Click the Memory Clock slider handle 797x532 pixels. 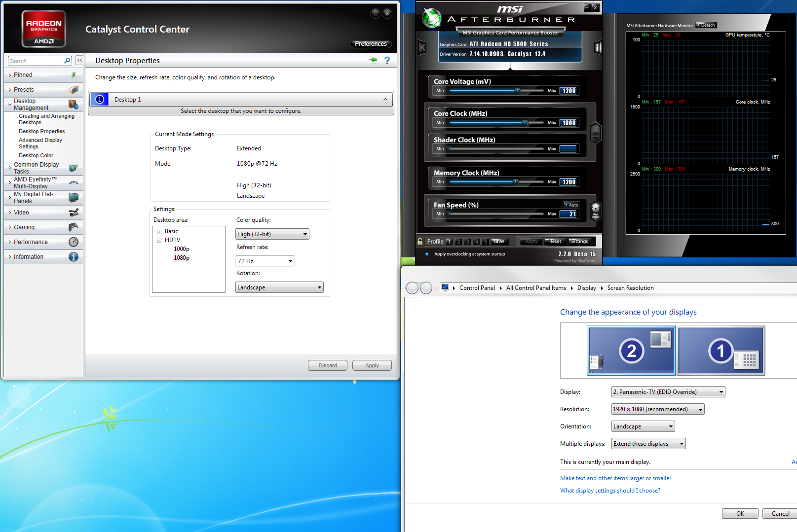(516, 182)
